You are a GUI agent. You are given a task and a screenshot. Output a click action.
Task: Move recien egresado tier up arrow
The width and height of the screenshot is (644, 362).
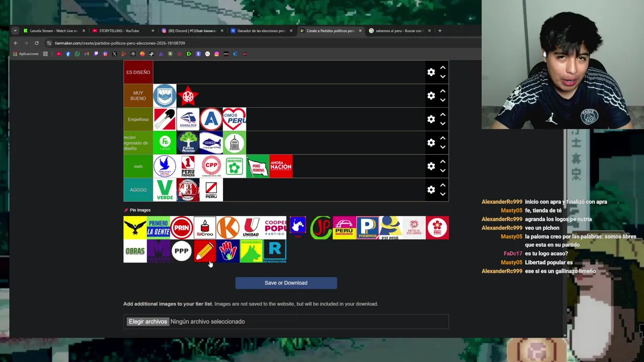[443, 138]
